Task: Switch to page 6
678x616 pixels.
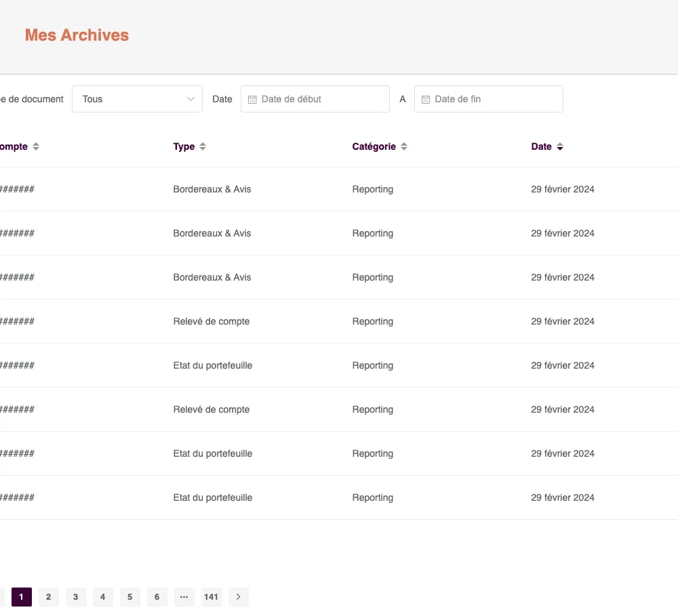Action: tap(157, 597)
